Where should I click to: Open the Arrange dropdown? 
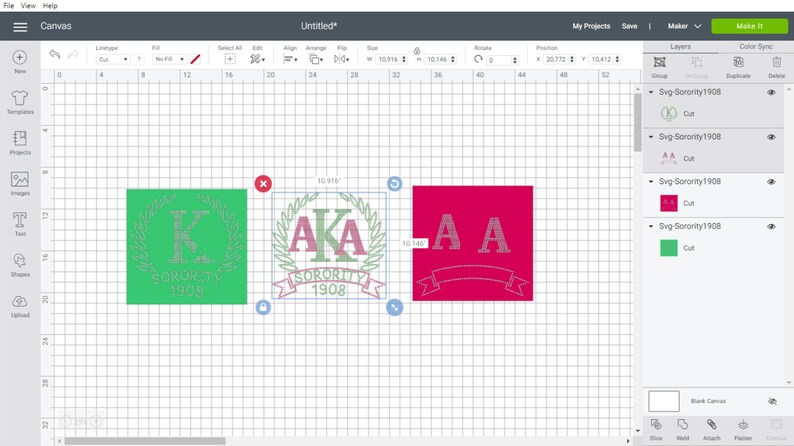click(315, 59)
